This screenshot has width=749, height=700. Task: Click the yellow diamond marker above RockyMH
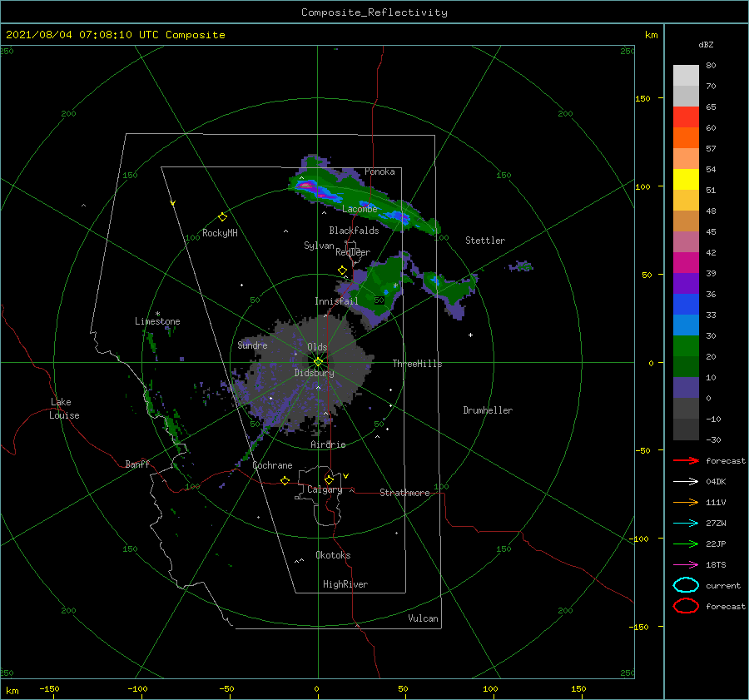[x=222, y=217]
